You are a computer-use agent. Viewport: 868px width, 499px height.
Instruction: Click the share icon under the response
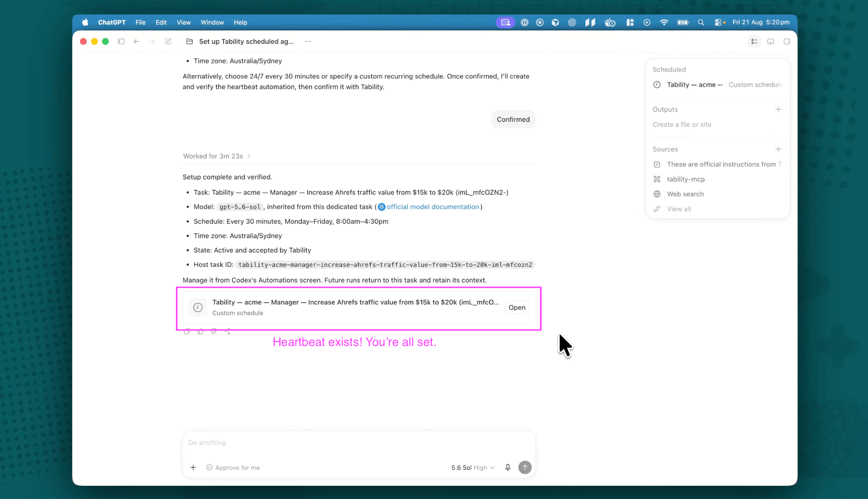(x=228, y=332)
